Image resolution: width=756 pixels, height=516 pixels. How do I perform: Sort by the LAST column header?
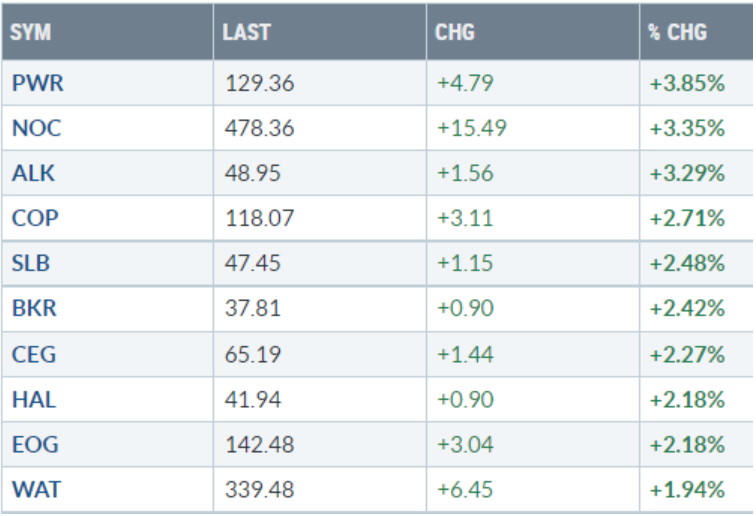click(x=246, y=32)
